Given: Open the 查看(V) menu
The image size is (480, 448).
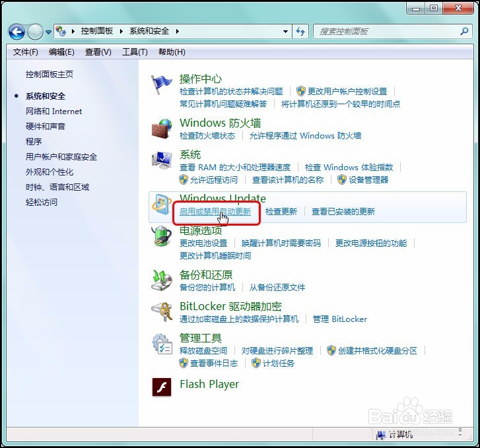Looking at the screenshot, I should tap(98, 52).
